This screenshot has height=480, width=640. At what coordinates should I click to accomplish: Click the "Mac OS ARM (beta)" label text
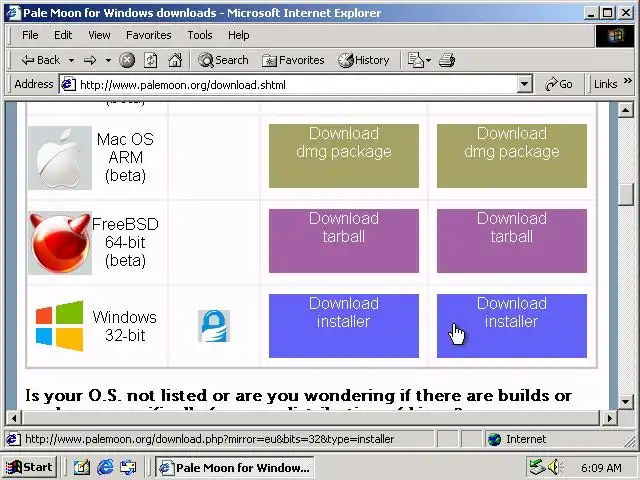pyautogui.click(x=125, y=158)
